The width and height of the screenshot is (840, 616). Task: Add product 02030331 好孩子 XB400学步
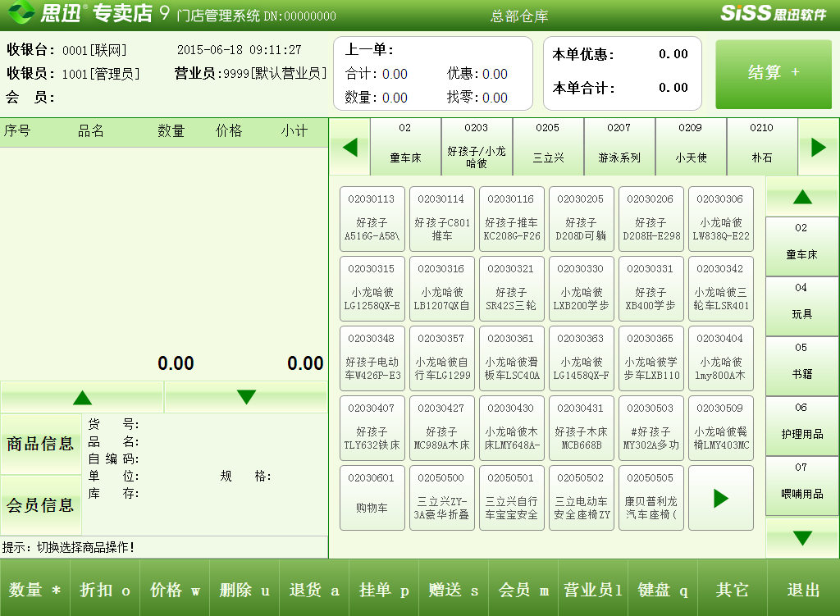651,288
